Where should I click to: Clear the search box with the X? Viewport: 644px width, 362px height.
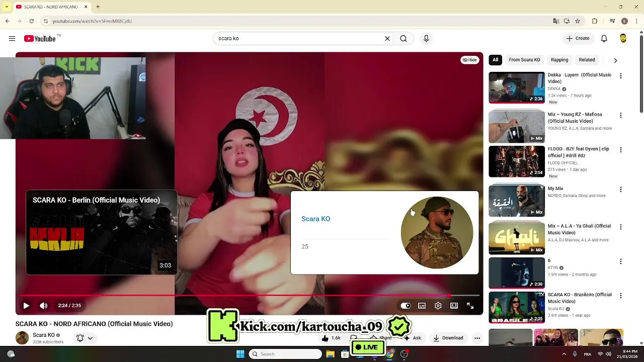387,39
